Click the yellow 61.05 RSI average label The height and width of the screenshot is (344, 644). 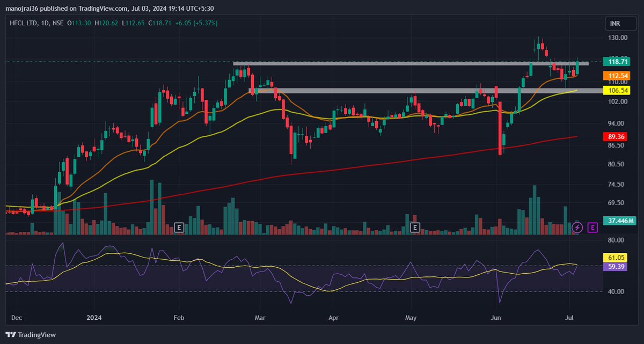click(x=616, y=258)
